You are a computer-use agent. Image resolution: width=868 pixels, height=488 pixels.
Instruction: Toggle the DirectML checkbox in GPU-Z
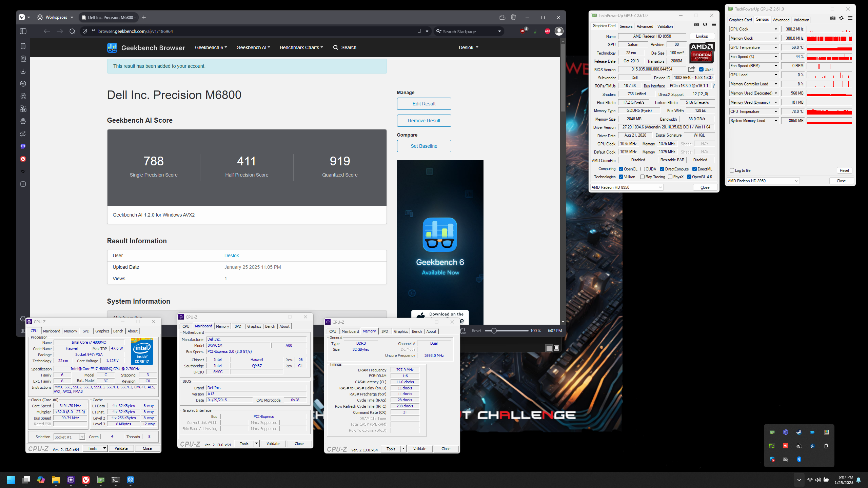tap(694, 169)
